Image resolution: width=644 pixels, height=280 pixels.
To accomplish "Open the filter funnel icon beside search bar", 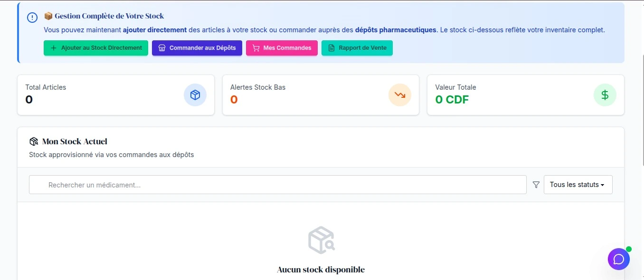I will (536, 185).
